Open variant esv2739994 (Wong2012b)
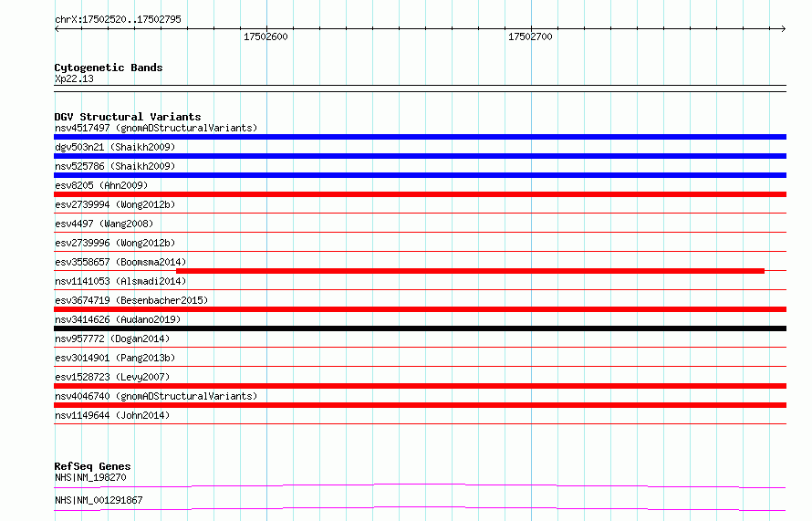Viewport: 812px width, 521px height. click(x=115, y=204)
